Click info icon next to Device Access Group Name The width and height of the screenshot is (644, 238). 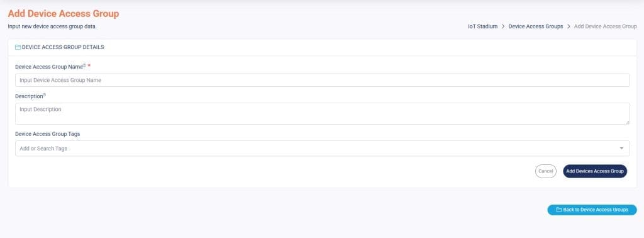click(85, 65)
